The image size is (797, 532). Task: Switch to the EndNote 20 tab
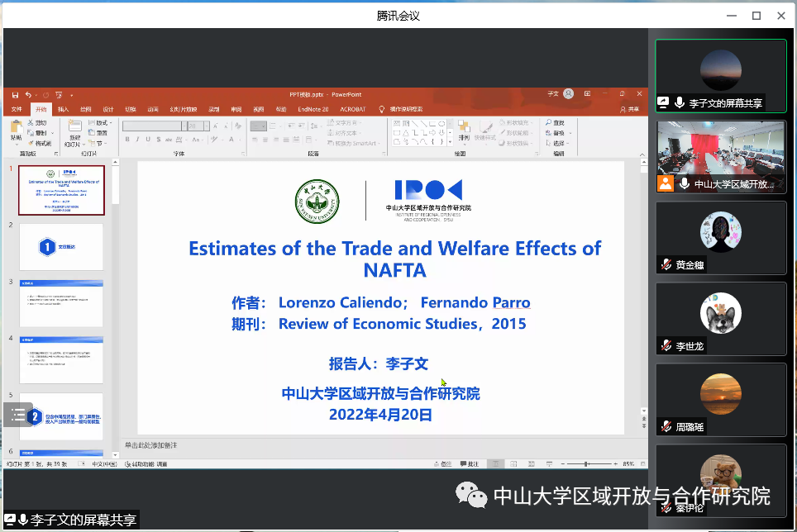[x=313, y=109]
